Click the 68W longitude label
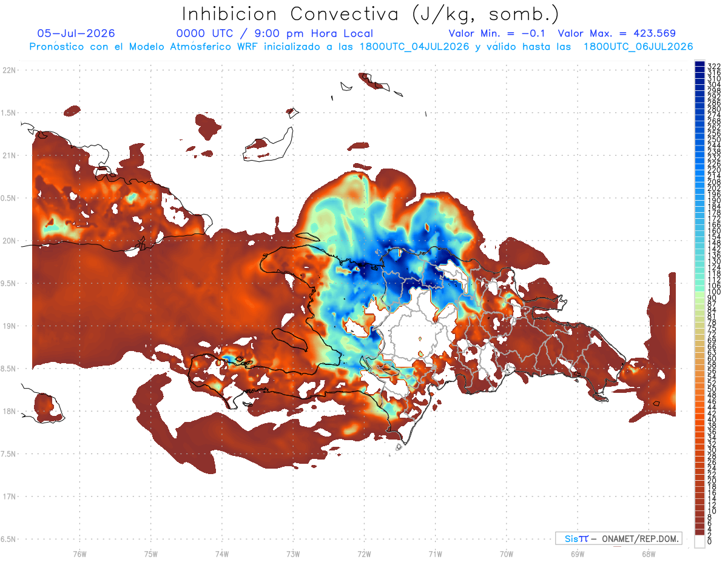 [649, 554]
